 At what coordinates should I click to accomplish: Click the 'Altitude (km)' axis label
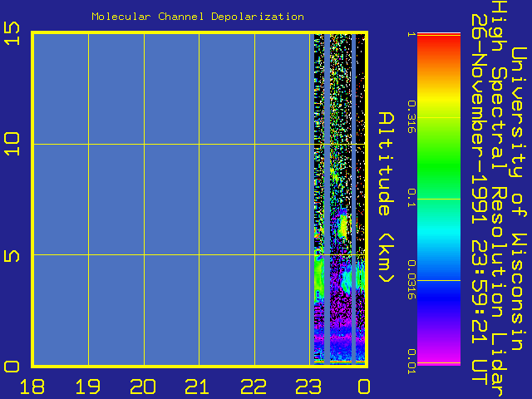click(387, 197)
